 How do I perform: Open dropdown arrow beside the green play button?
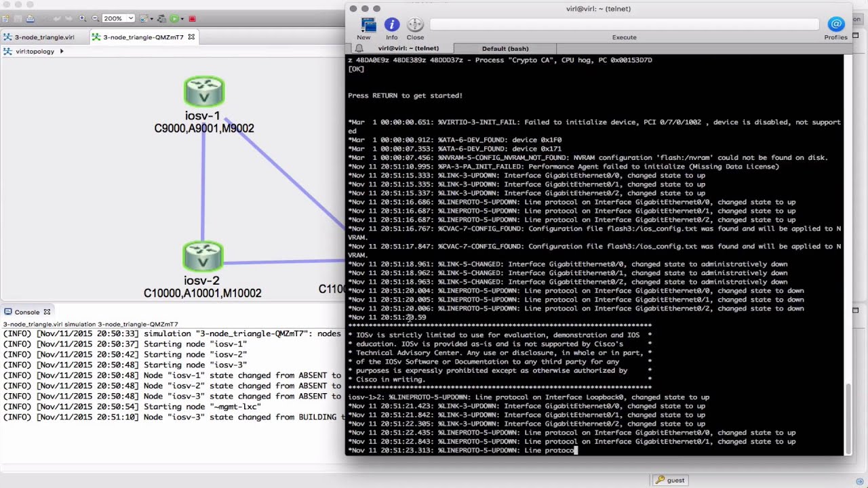pyautogui.click(x=182, y=19)
